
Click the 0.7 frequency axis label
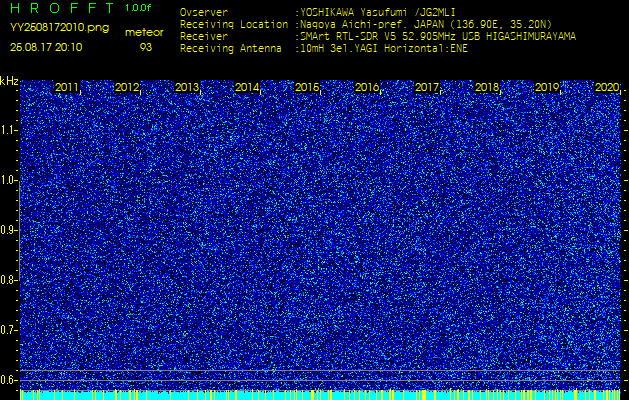[7, 330]
